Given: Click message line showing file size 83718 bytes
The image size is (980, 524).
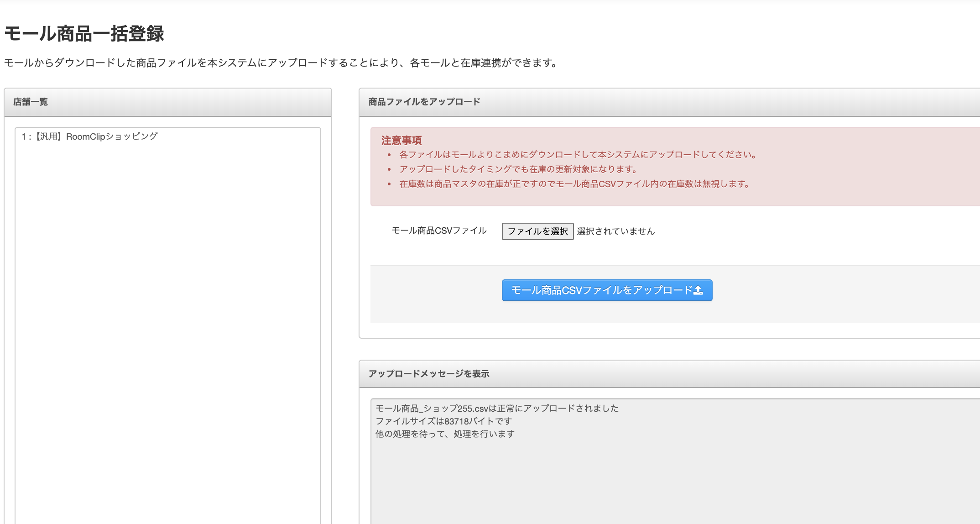Looking at the screenshot, I should (443, 421).
